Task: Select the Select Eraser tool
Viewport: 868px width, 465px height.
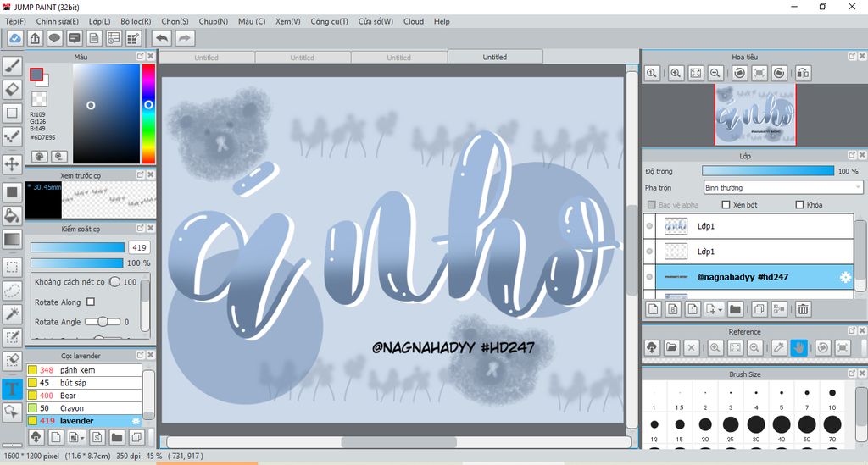Action: pos(12,361)
